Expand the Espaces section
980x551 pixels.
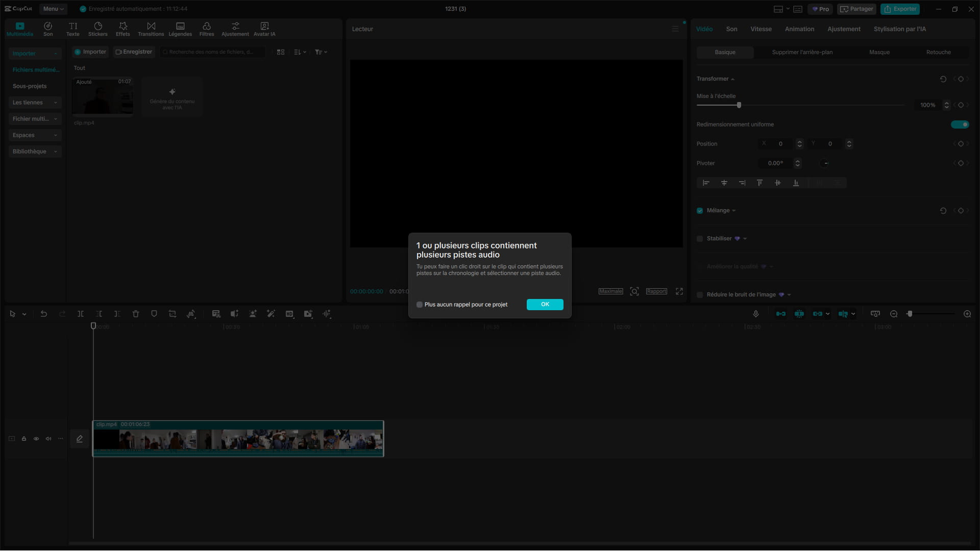click(x=35, y=135)
